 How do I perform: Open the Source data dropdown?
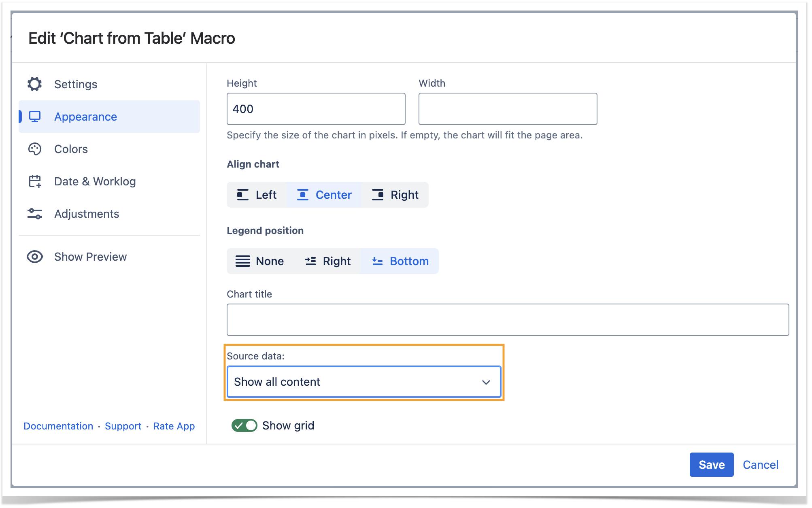pos(363,382)
